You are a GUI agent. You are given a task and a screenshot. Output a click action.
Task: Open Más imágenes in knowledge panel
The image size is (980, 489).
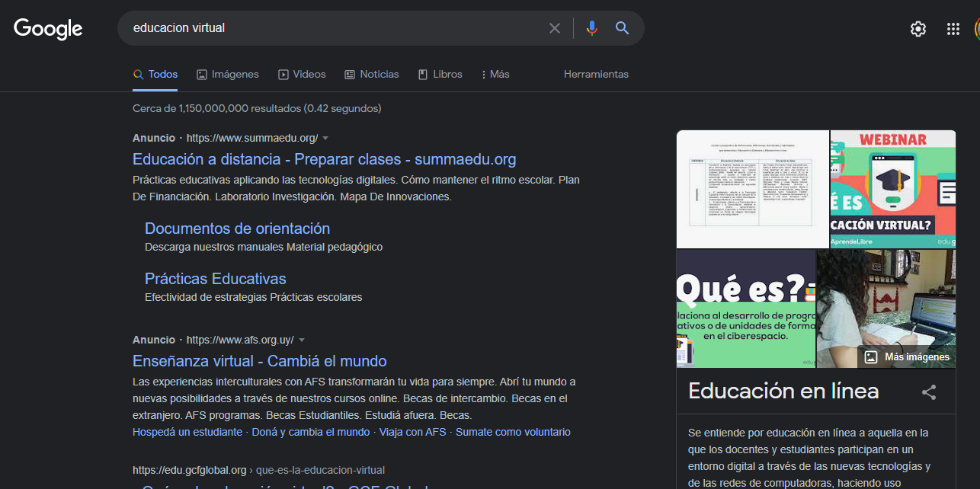pyautogui.click(x=908, y=356)
